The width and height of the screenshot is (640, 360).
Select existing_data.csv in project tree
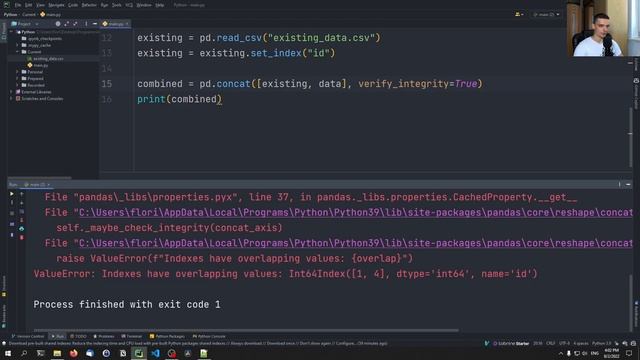pos(48,59)
